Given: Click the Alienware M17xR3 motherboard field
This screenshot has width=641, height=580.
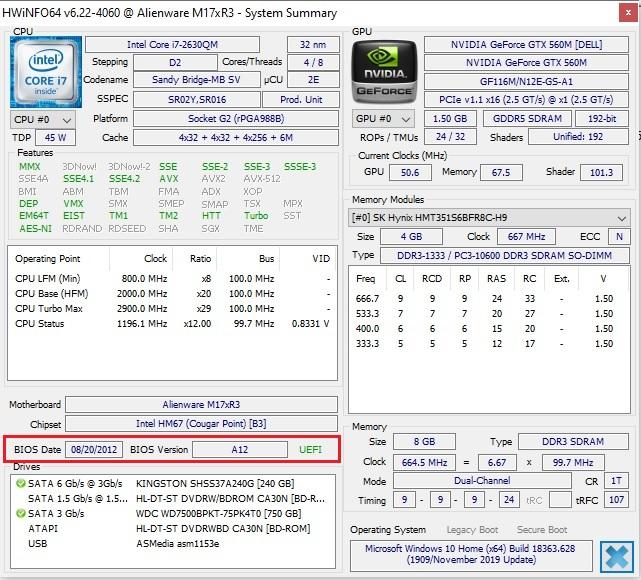Looking at the screenshot, I should tap(201, 405).
